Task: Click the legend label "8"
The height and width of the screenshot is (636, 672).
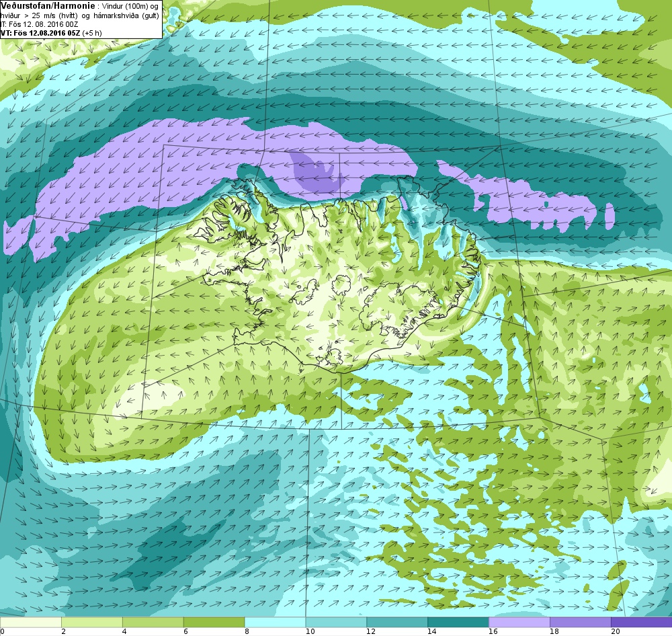Action: pyautogui.click(x=247, y=631)
